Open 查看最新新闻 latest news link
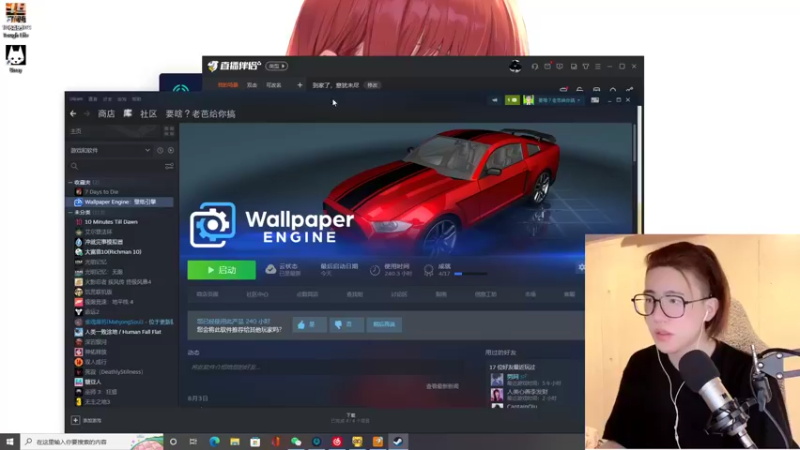Image resolution: width=800 pixels, height=450 pixels. (x=442, y=386)
